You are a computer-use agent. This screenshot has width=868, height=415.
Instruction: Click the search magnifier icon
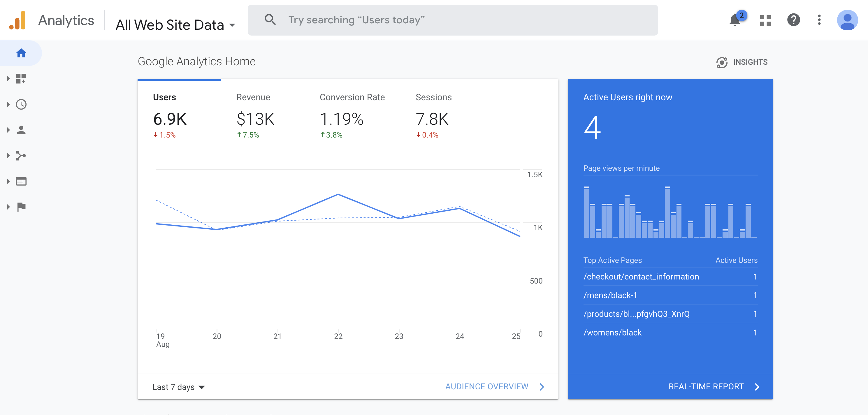[270, 20]
